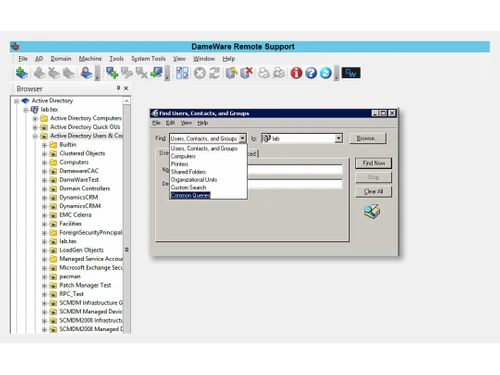This screenshot has width=500, height=375.
Task: Click the grayed remove machine icon with X
Action: click(142, 73)
